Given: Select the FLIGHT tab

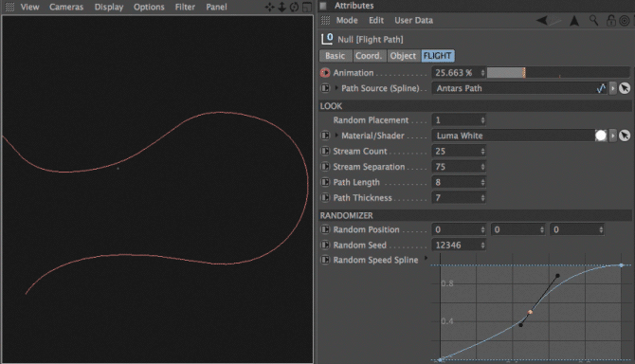Looking at the screenshot, I should [x=437, y=56].
